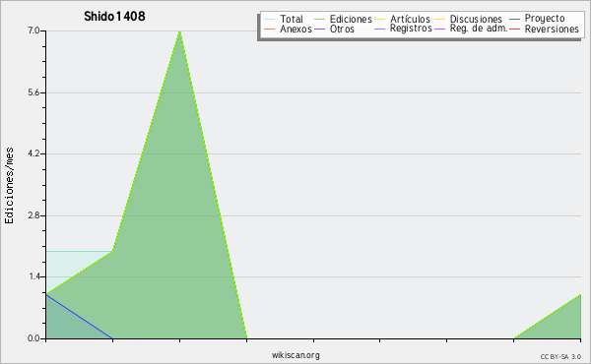The height and width of the screenshot is (364, 591).
Task: Click the peak of the green Ediciones area
Action: pos(180,31)
